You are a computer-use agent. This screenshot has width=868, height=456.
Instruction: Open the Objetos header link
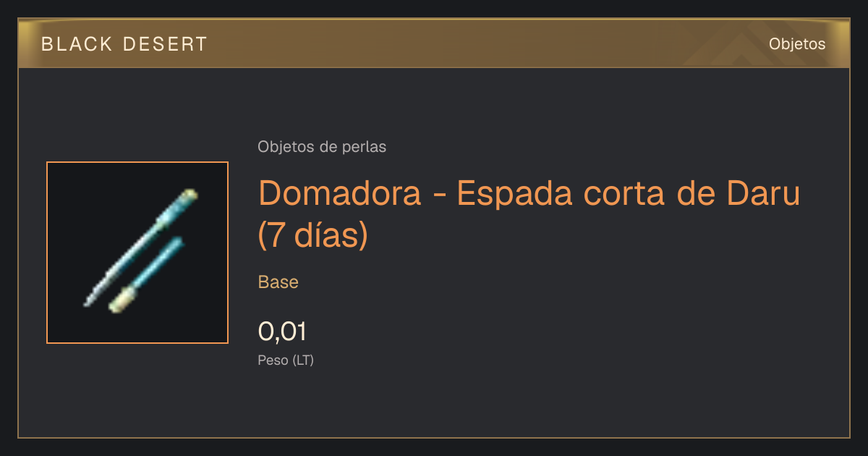797,44
